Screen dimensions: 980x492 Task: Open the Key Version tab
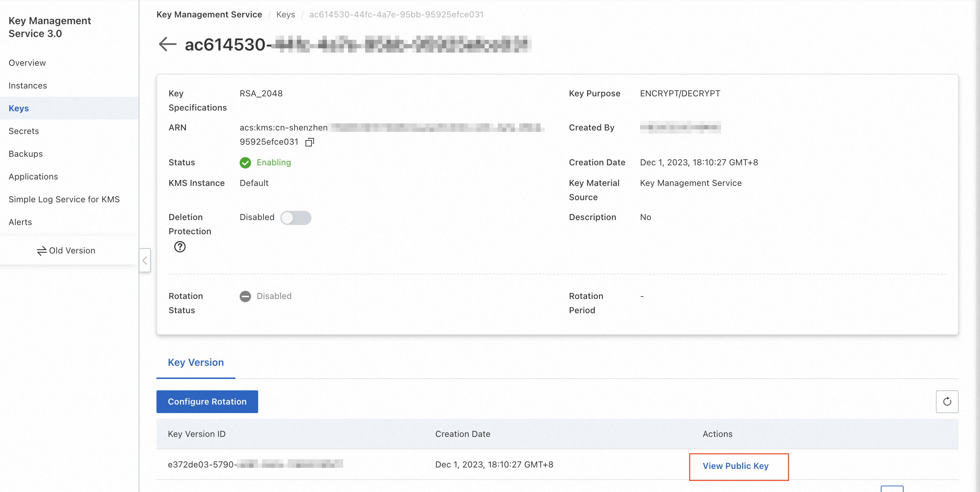pyautogui.click(x=196, y=362)
